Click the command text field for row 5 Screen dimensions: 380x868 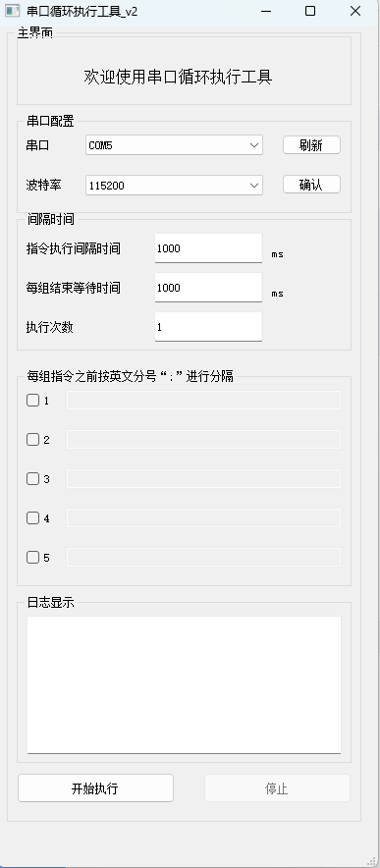click(x=203, y=558)
